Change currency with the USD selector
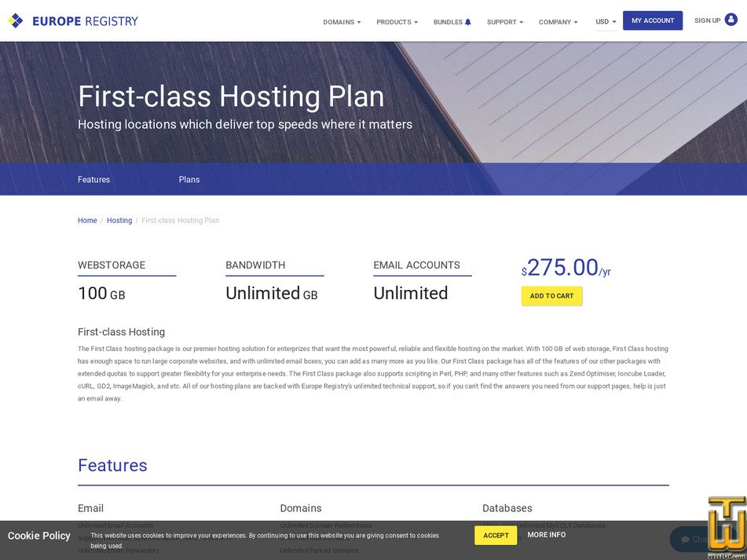This screenshot has height=560, width=747. point(606,21)
